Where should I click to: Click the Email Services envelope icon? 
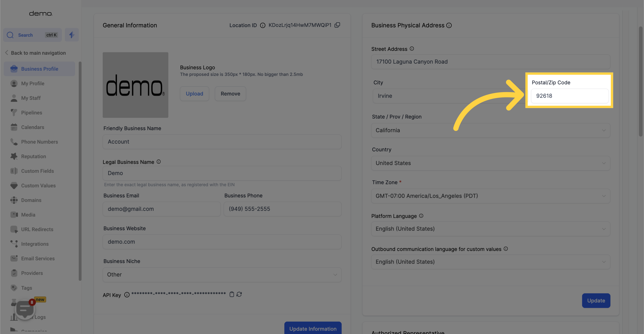click(x=14, y=258)
